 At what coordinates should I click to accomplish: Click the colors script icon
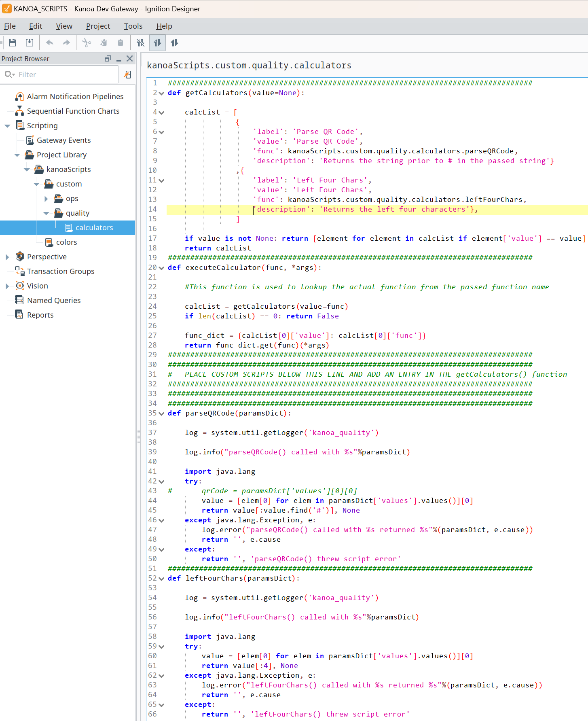[49, 242]
